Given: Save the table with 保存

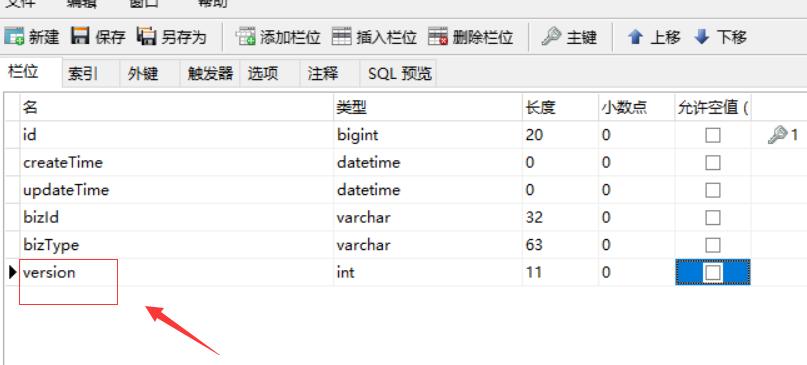Looking at the screenshot, I should tap(98, 37).
